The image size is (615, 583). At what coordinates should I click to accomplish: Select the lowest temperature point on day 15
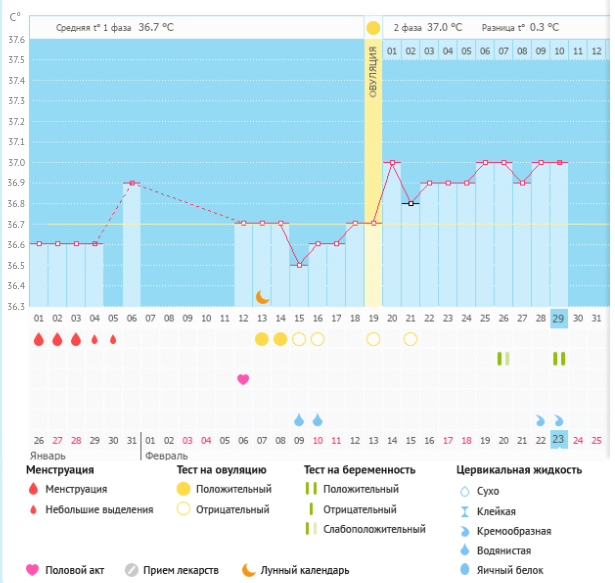pyautogui.click(x=299, y=265)
